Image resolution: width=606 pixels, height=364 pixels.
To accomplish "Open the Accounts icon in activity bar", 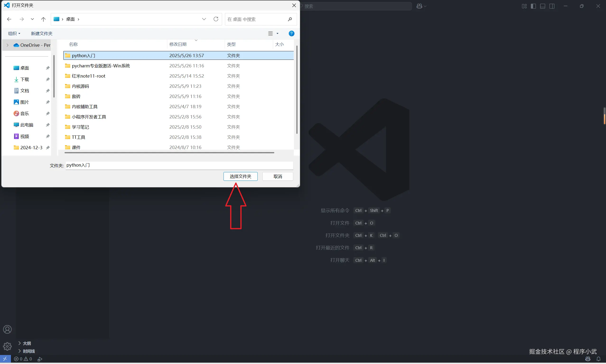I will tap(7, 329).
